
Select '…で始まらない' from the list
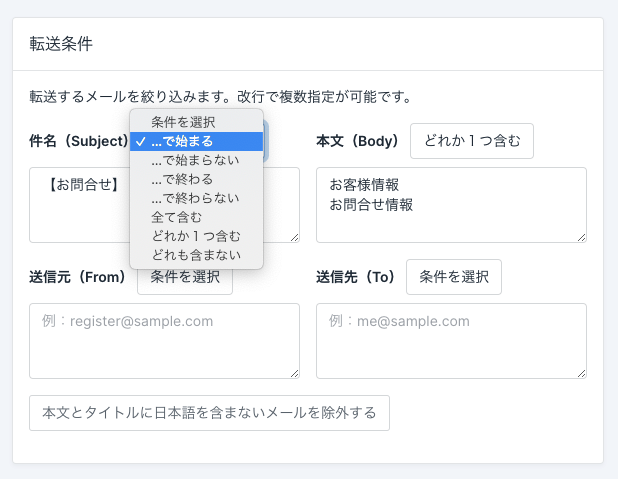tap(196, 160)
